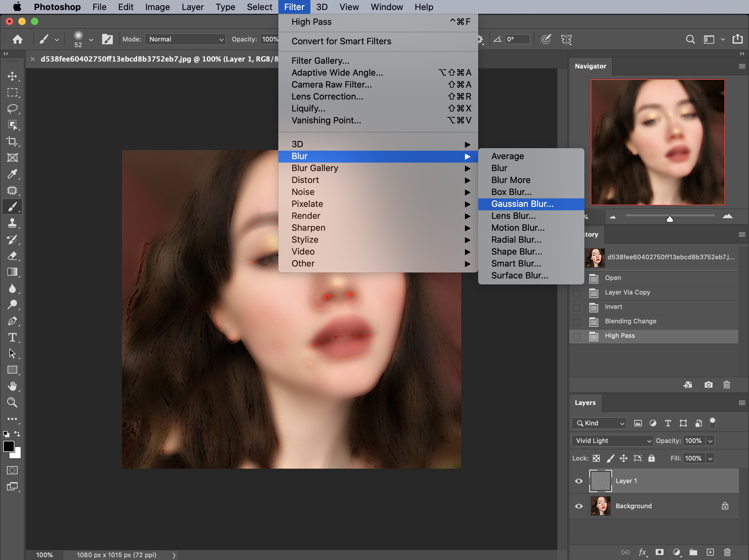Select the Frame tool
749x560 pixels.
point(13,158)
